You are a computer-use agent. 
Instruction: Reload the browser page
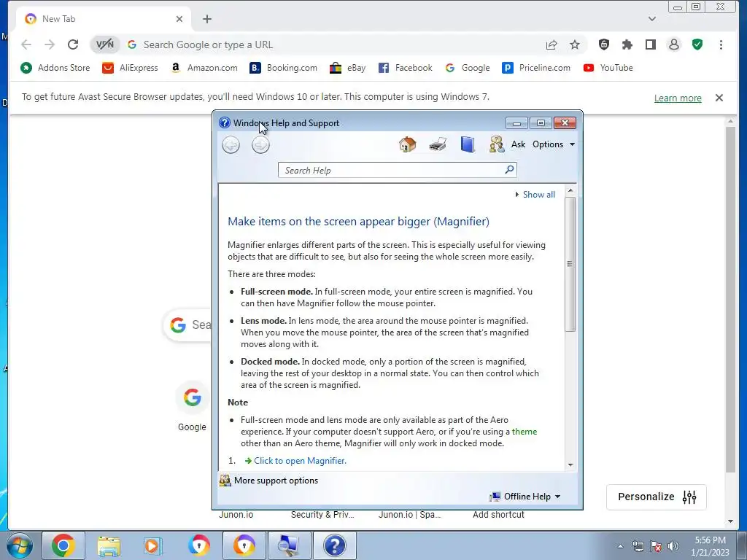pyautogui.click(x=73, y=44)
